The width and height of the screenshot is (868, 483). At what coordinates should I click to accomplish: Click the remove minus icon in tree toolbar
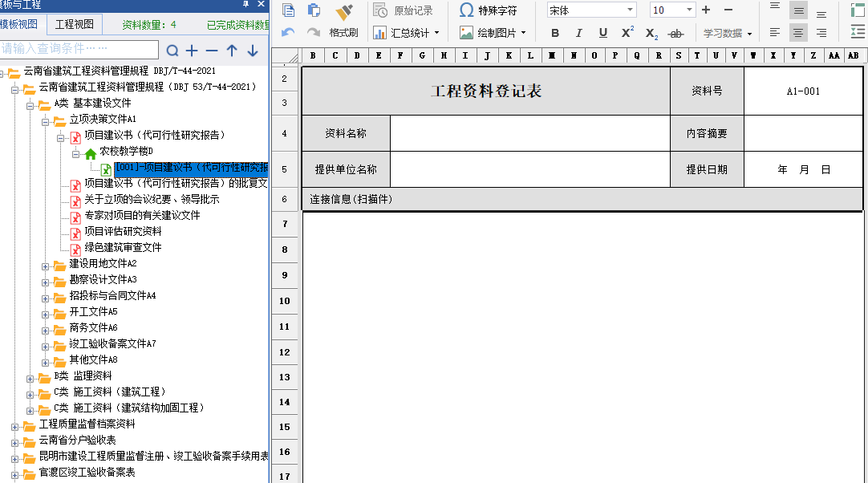click(212, 51)
